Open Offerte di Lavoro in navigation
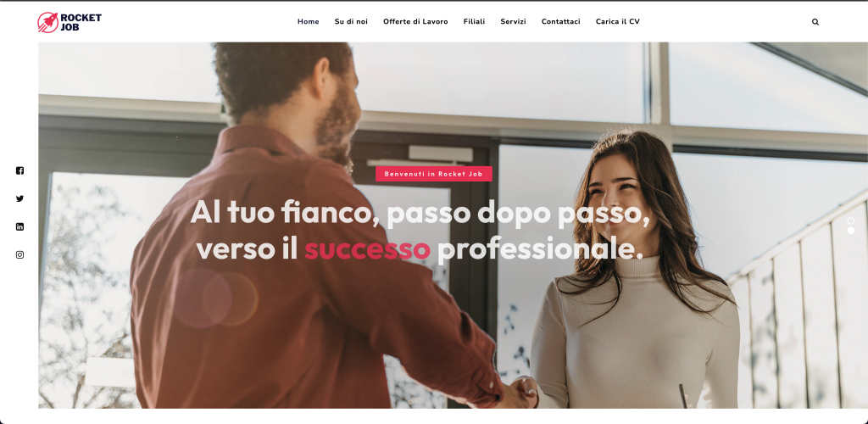Screen dimensions: 868x424 (415, 21)
